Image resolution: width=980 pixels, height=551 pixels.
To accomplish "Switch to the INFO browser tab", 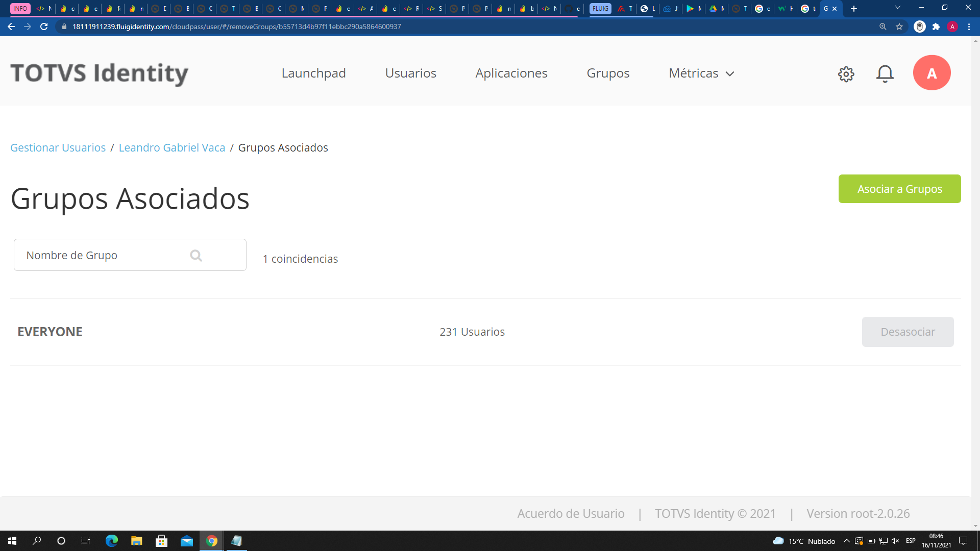I will pyautogui.click(x=20, y=9).
